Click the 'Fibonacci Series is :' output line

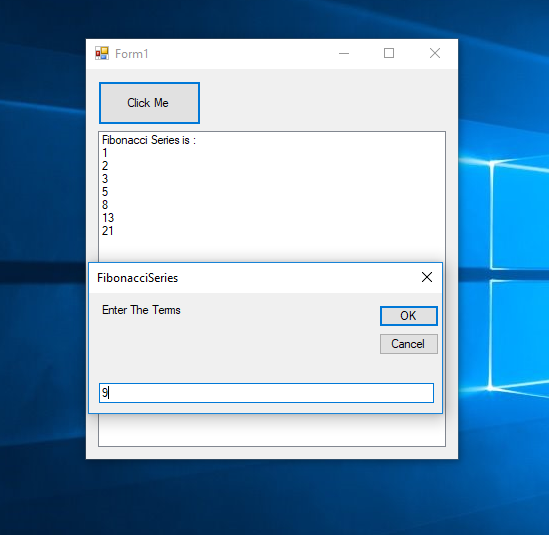(x=149, y=140)
